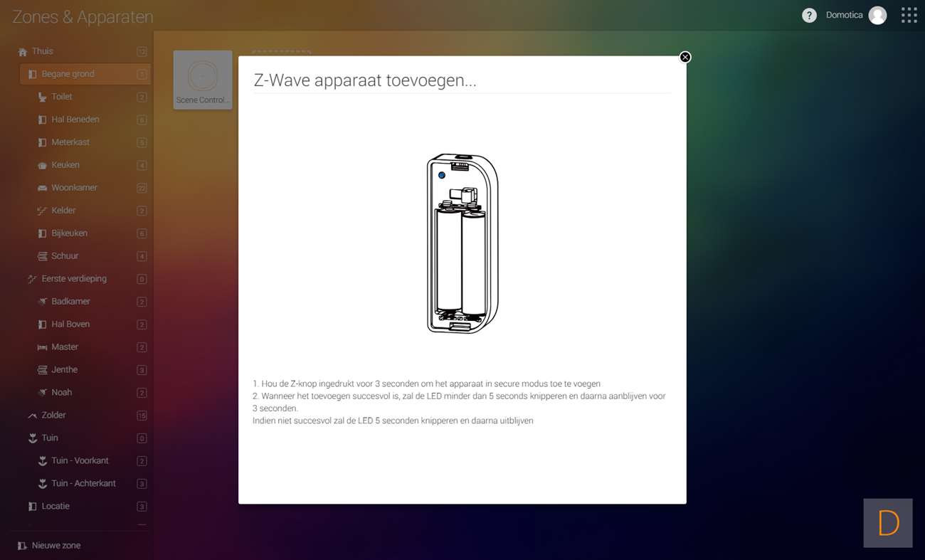The width and height of the screenshot is (925, 560).
Task: Click the Woonkamer sofa icon
Action: 42,188
